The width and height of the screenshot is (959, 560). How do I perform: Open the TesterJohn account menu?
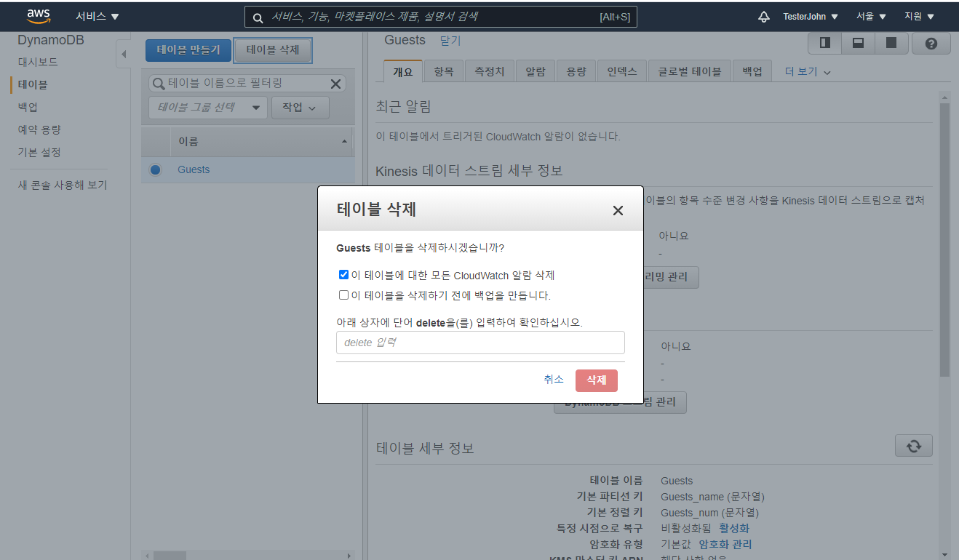coord(811,16)
